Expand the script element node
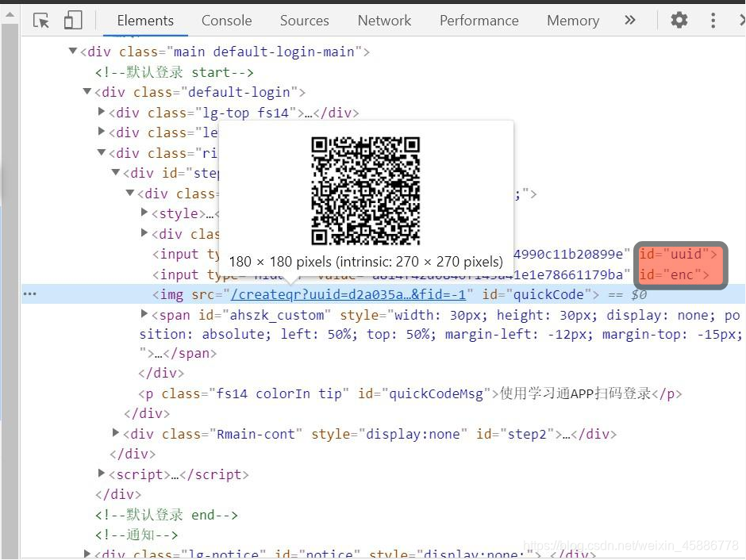Image resolution: width=746 pixels, height=560 pixels. (101, 473)
